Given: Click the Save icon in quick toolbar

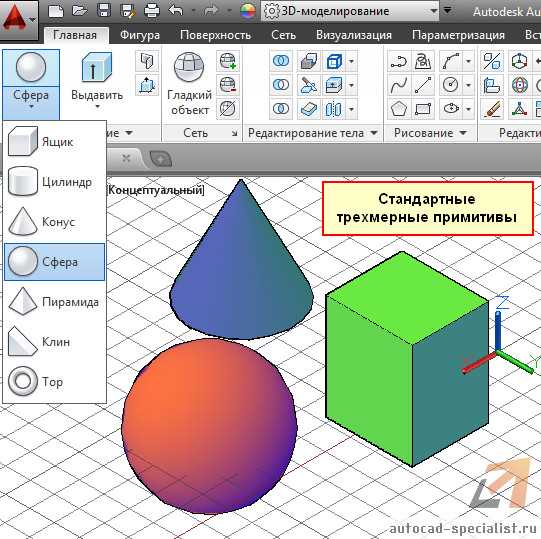Looking at the screenshot, I should 104,10.
